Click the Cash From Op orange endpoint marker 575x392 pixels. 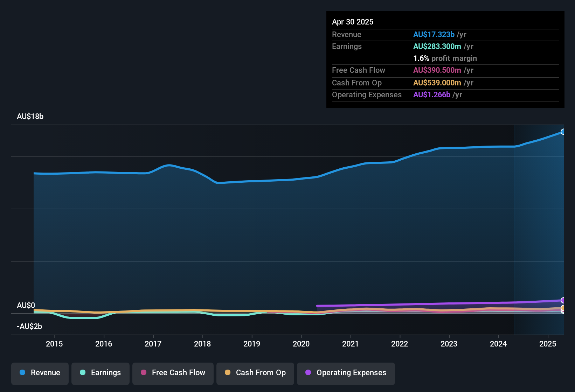[x=563, y=308]
